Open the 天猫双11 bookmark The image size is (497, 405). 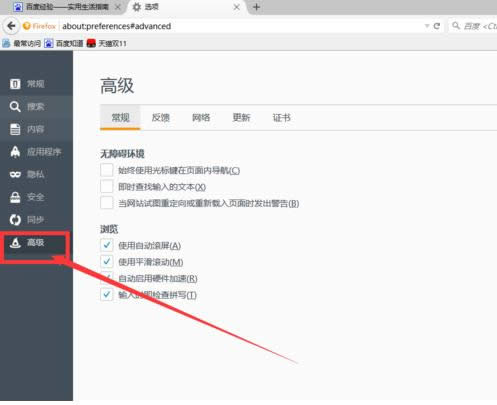[106, 43]
